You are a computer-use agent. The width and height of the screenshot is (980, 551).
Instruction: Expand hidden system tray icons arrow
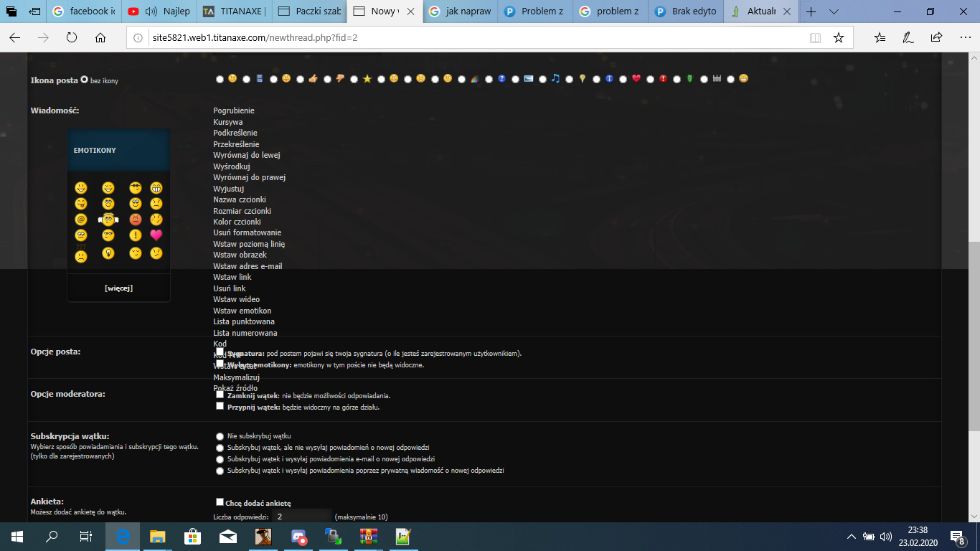click(852, 536)
